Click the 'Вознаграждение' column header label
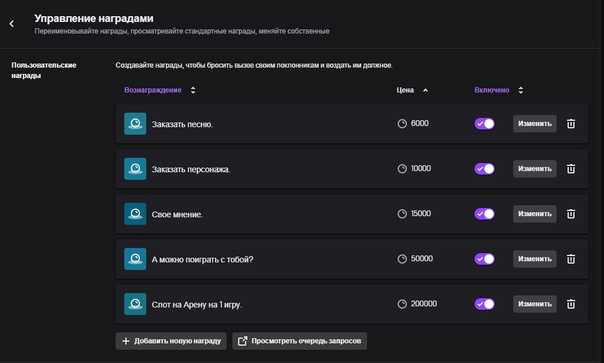The width and height of the screenshot is (604, 363). 153,90
